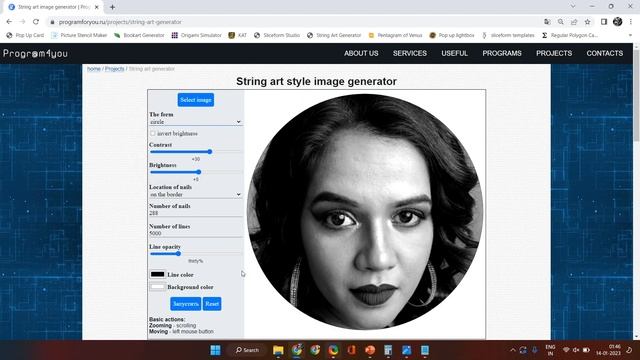
Task: Click the Select image button
Action: [196, 100]
